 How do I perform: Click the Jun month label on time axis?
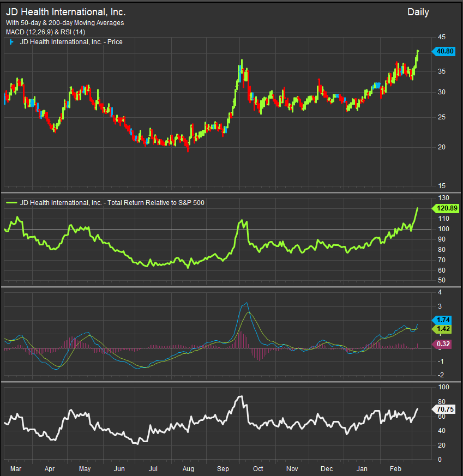point(119,469)
